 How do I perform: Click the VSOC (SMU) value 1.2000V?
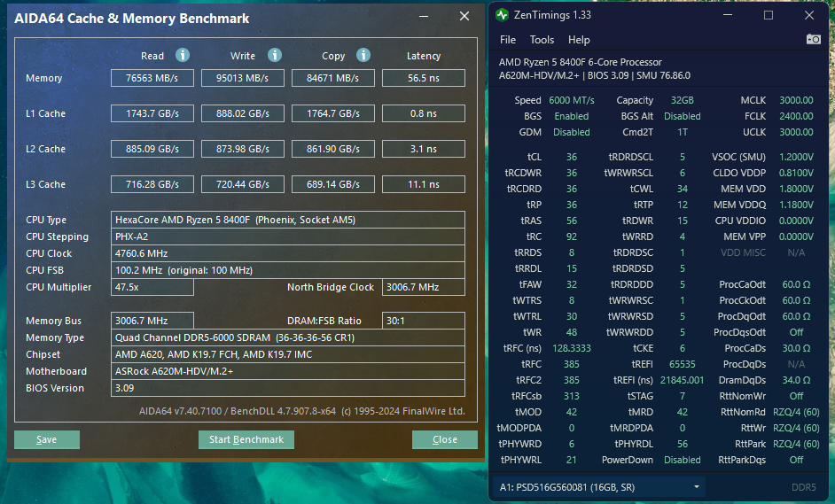[x=796, y=157]
